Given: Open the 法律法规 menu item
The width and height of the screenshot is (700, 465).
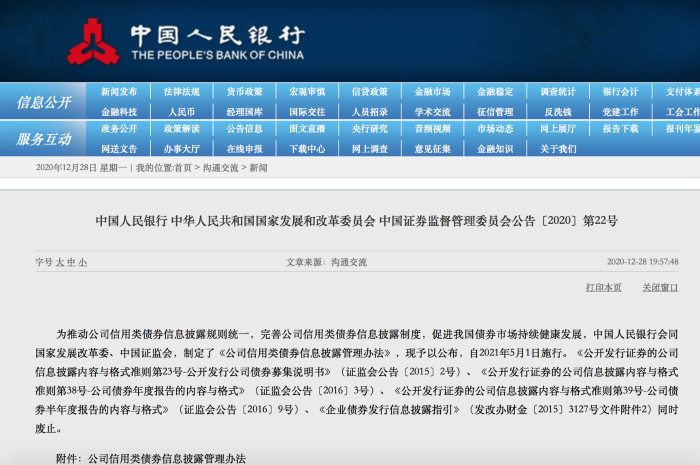Looking at the screenshot, I should pyautogui.click(x=182, y=92).
